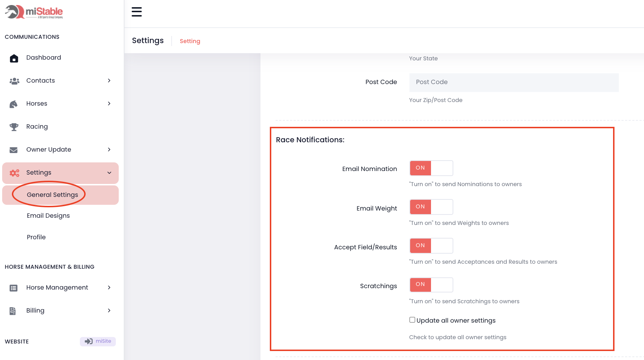The image size is (644, 360).
Task: Click the hamburger menu icon
Action: [x=137, y=12]
